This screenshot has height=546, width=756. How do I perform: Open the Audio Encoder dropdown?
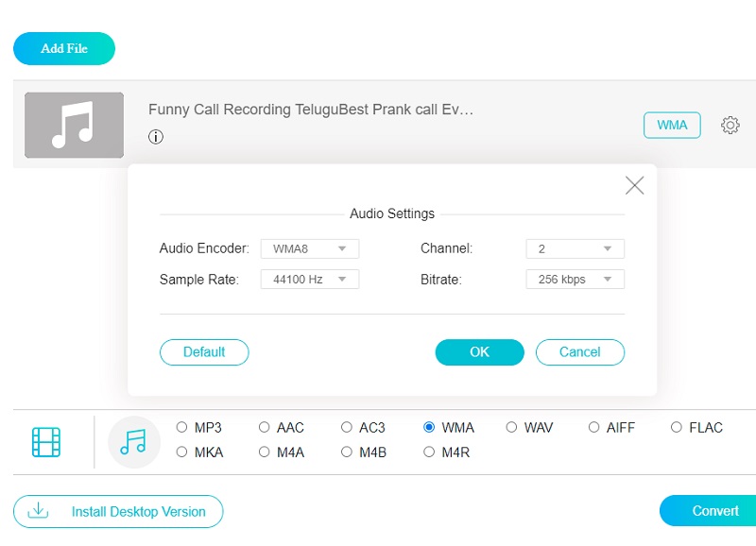pos(310,248)
